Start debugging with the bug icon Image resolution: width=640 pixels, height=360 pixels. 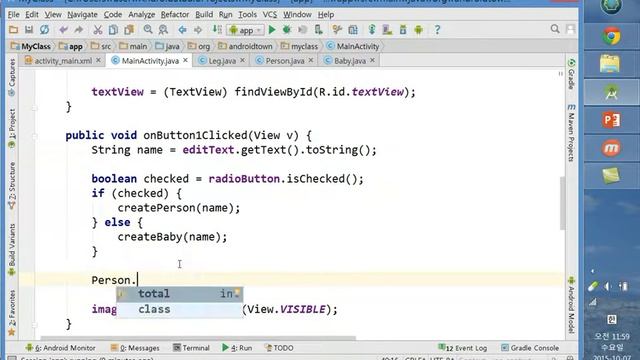click(x=287, y=30)
